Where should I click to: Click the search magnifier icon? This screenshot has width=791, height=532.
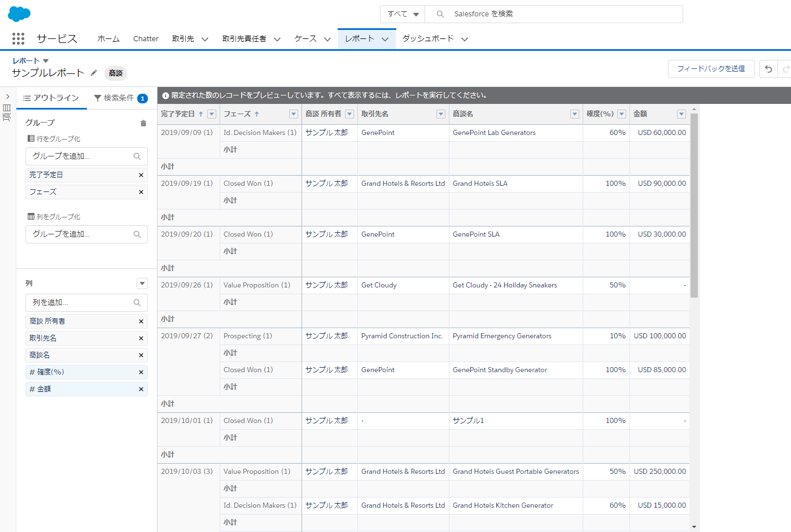(440, 14)
